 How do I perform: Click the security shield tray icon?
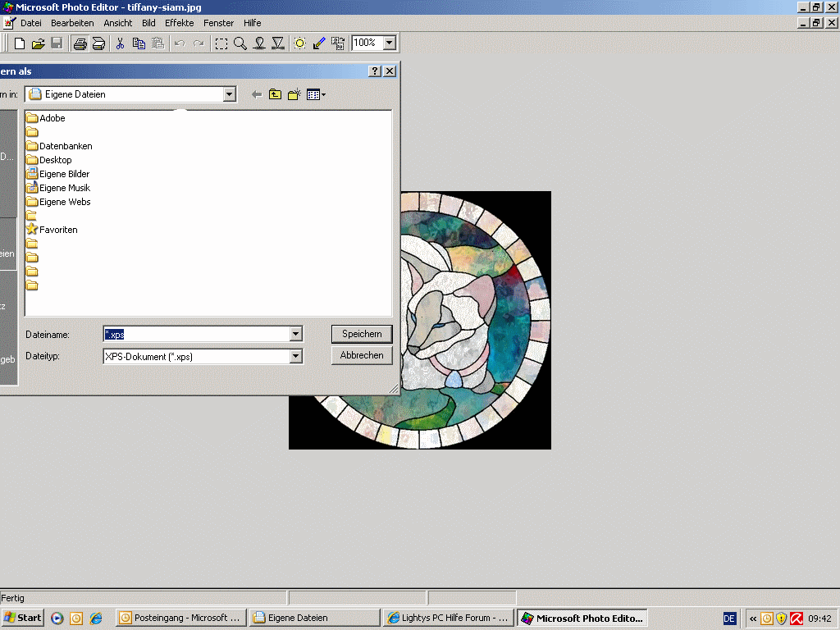click(782, 619)
